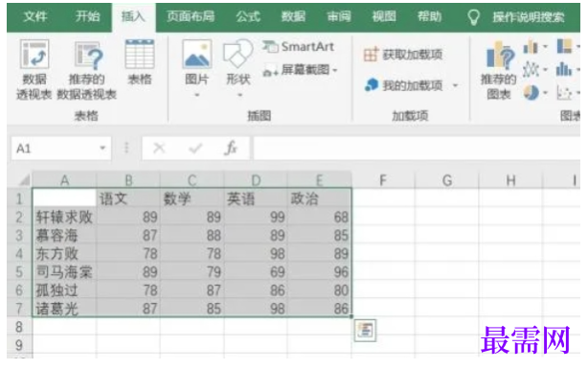This screenshot has width=588, height=370.
Task: Select the cell with name 诸葛光
Action: (x=64, y=309)
